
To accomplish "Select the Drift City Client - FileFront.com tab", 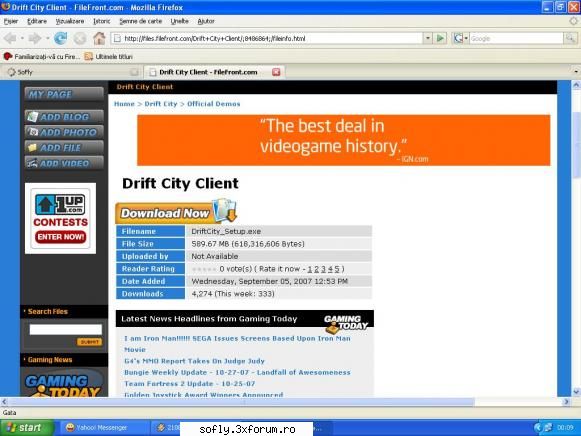I will [x=214, y=72].
